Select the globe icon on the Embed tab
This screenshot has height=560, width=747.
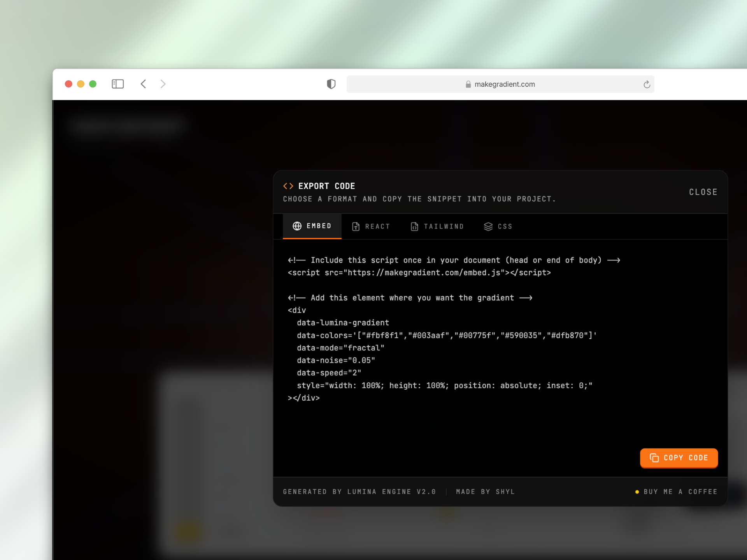297,226
